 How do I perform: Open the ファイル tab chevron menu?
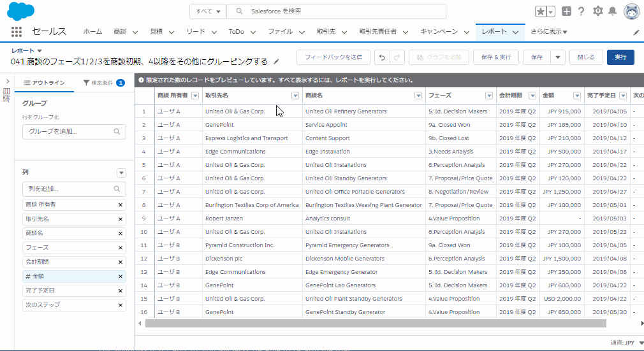click(302, 32)
